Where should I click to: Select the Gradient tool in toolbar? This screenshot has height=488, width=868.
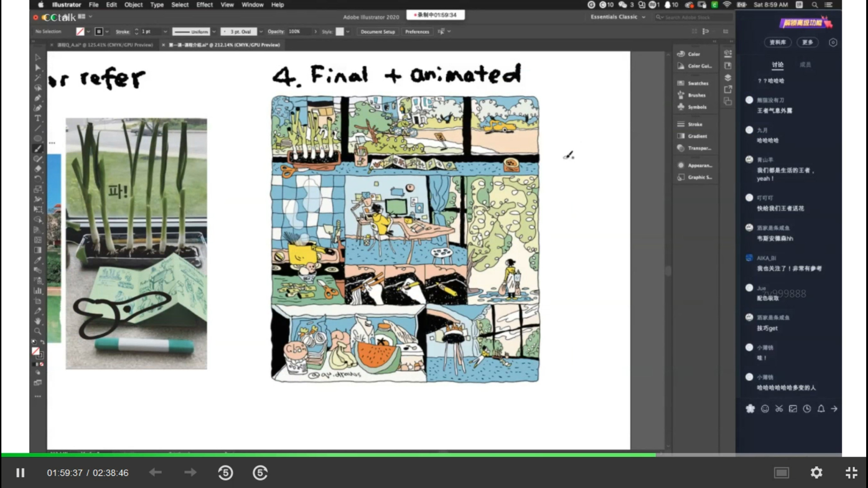tap(38, 250)
